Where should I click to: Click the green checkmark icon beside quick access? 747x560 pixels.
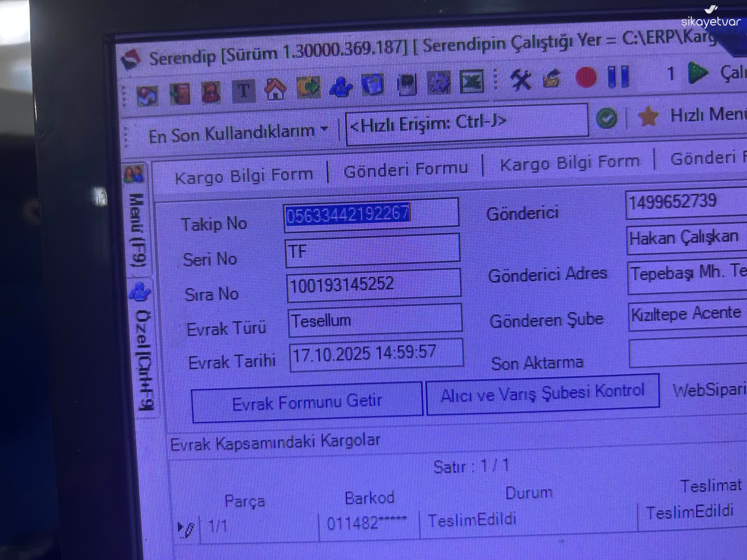[607, 118]
